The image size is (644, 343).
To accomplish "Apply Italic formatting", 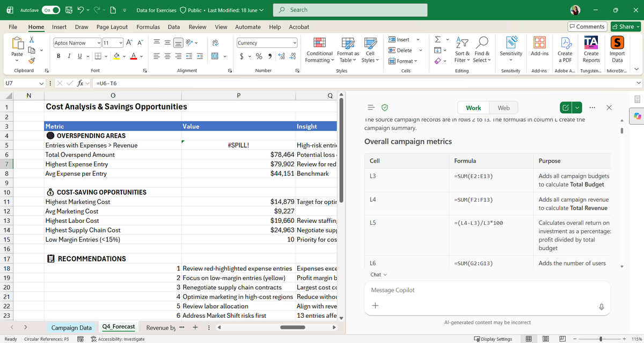I will click(x=69, y=56).
